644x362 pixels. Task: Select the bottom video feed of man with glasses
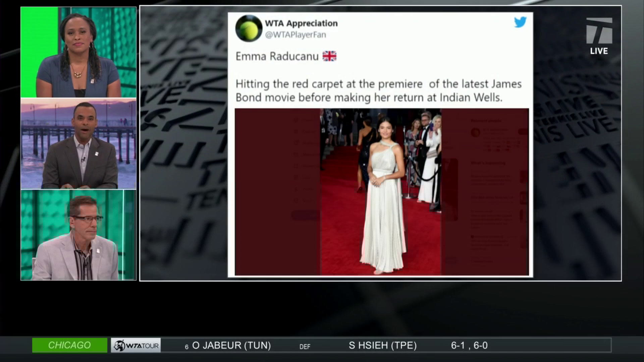[78, 235]
